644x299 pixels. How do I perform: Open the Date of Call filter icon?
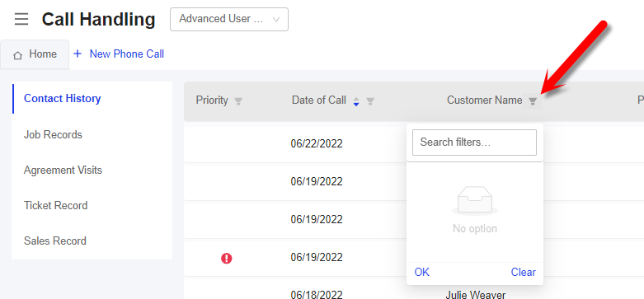(370, 100)
